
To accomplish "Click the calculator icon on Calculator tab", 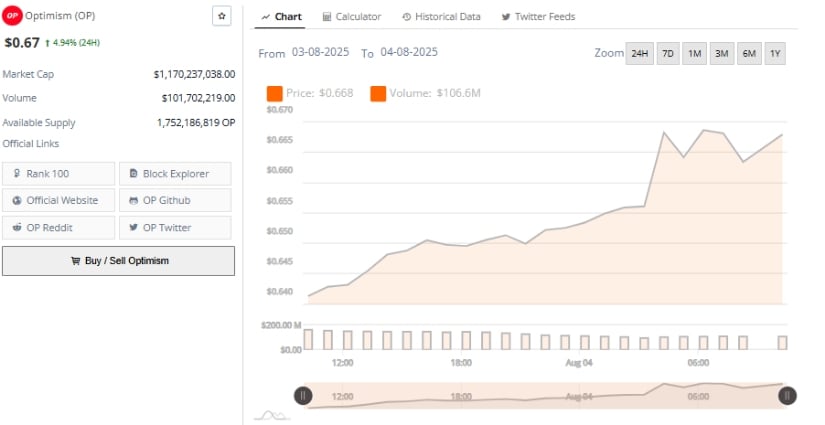I will tap(327, 17).
